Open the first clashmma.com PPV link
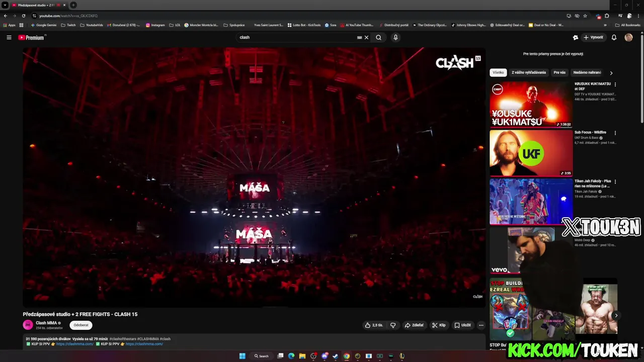 click(75, 344)
